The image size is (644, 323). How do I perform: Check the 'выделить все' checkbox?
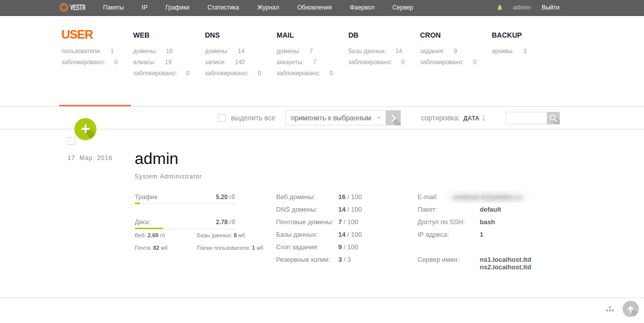click(x=222, y=118)
